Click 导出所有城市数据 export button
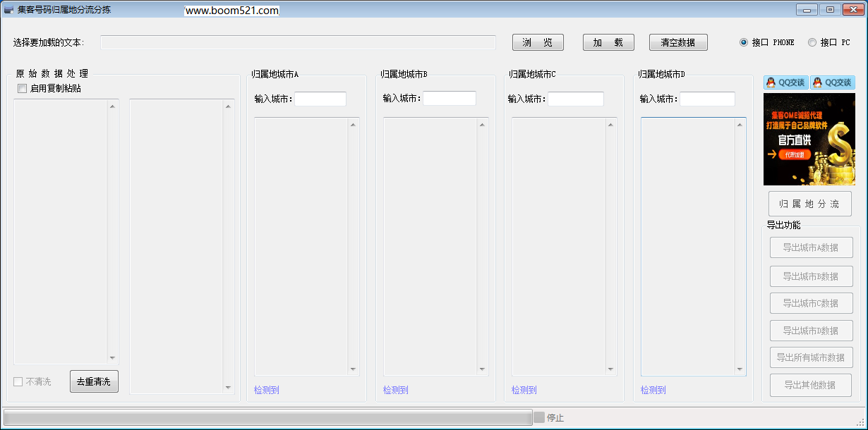The width and height of the screenshot is (868, 430). [x=811, y=357]
